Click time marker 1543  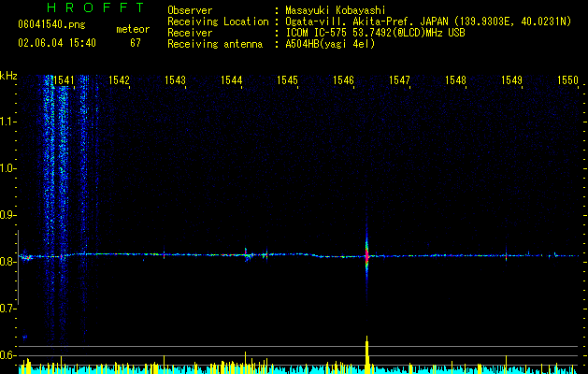[175, 80]
